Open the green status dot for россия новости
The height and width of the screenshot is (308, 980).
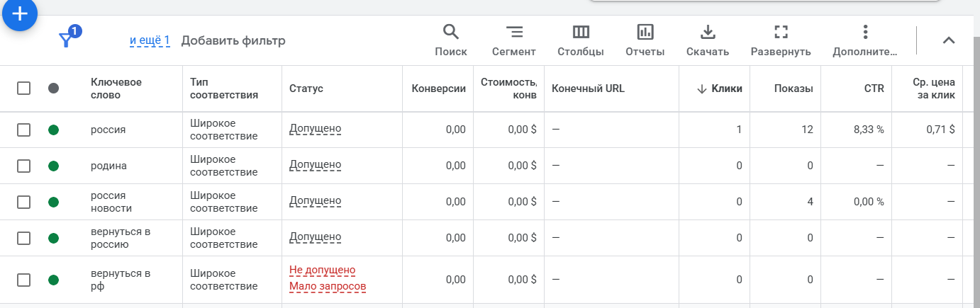[53, 202]
